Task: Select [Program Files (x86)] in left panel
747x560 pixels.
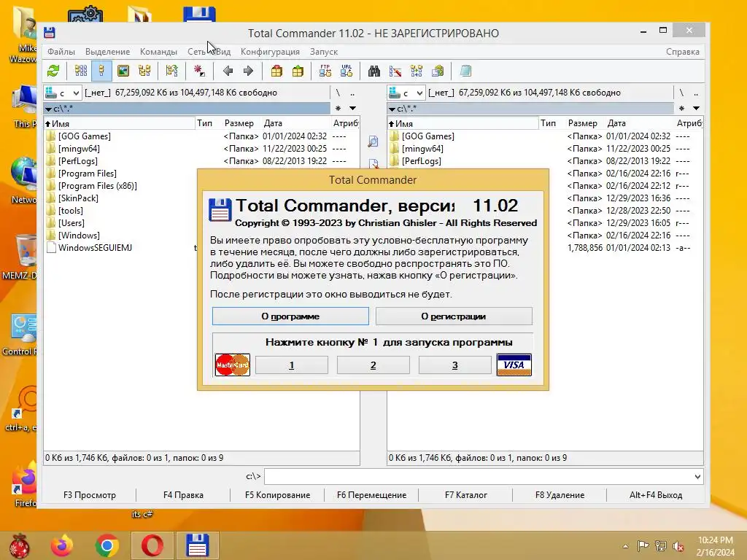Action: tap(97, 186)
